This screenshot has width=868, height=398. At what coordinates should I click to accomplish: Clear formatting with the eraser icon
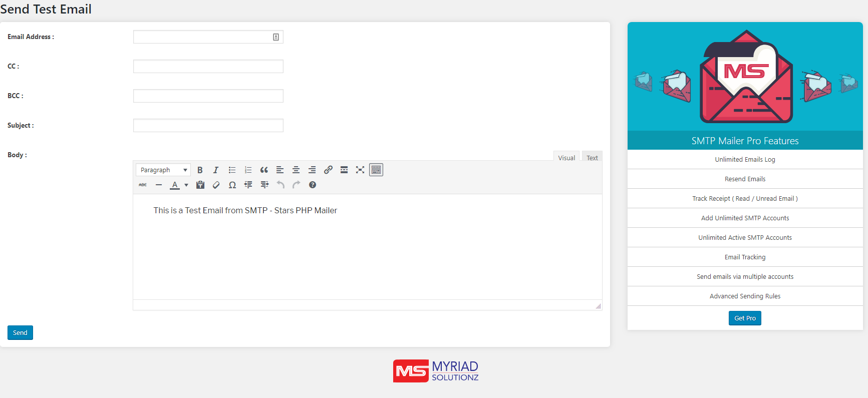(x=216, y=185)
